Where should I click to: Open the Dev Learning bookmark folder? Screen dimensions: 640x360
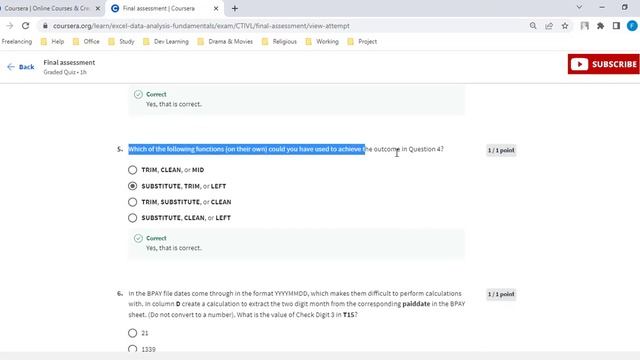pos(166,42)
